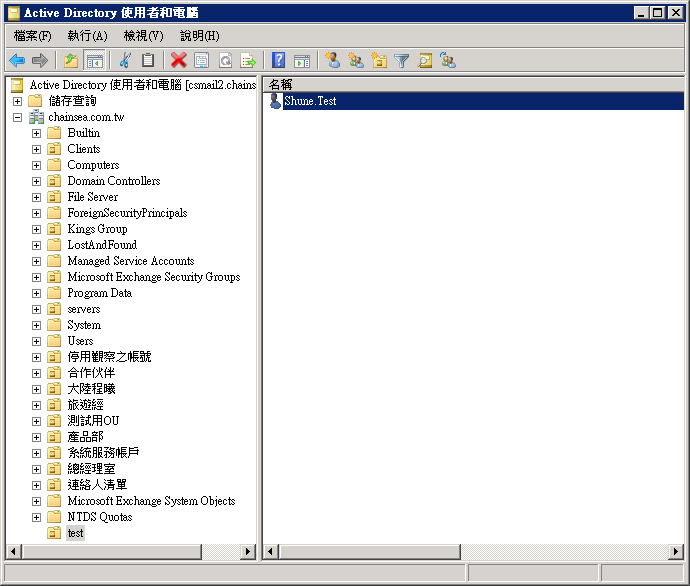Image resolution: width=690 pixels, height=586 pixels.
Task: Select the Shune.Test user icon
Action: pyautogui.click(x=275, y=101)
